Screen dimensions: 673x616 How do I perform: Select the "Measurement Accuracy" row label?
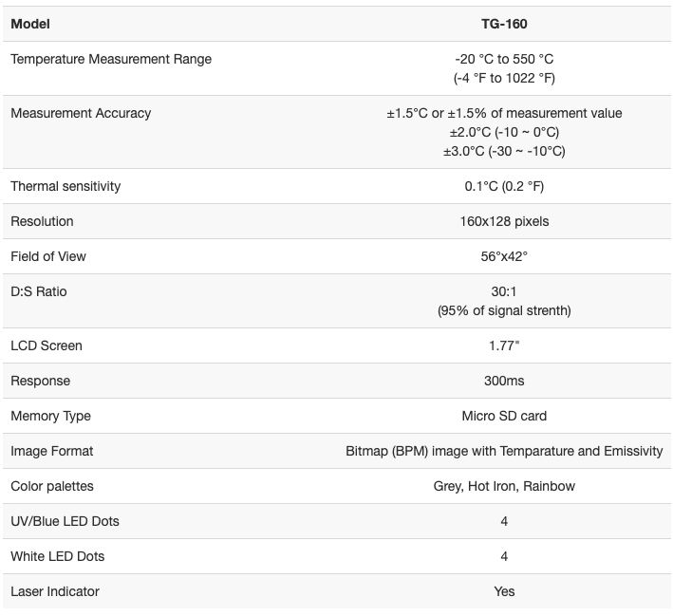pyautogui.click(x=81, y=113)
